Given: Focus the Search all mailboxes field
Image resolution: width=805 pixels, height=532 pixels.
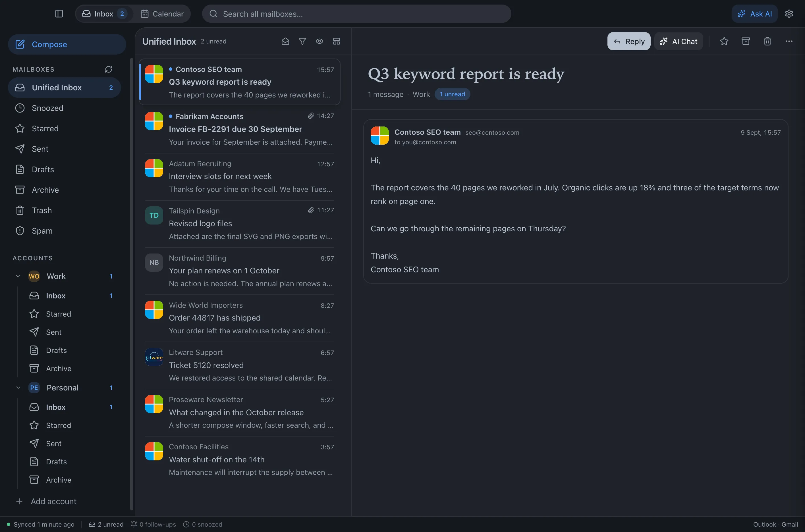Looking at the screenshot, I should tap(356, 14).
